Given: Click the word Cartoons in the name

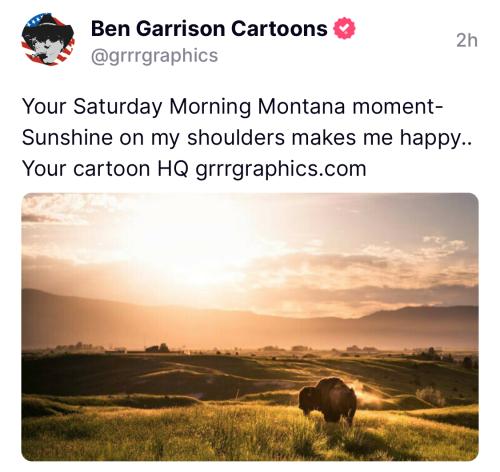Looking at the screenshot, I should tap(279, 29).
